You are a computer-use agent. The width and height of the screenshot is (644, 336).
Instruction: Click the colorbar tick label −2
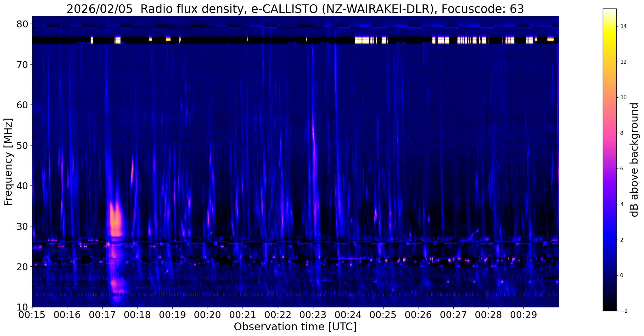click(x=623, y=311)
